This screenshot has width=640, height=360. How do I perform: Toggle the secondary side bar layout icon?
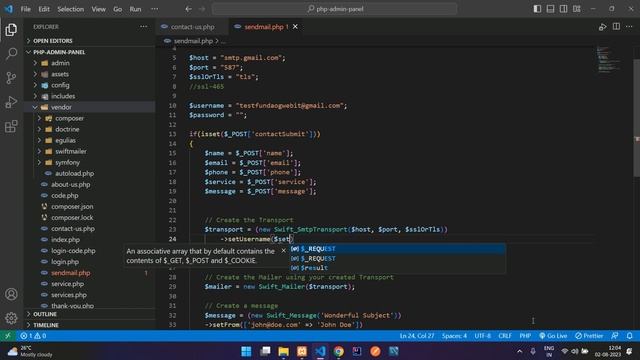point(563,9)
